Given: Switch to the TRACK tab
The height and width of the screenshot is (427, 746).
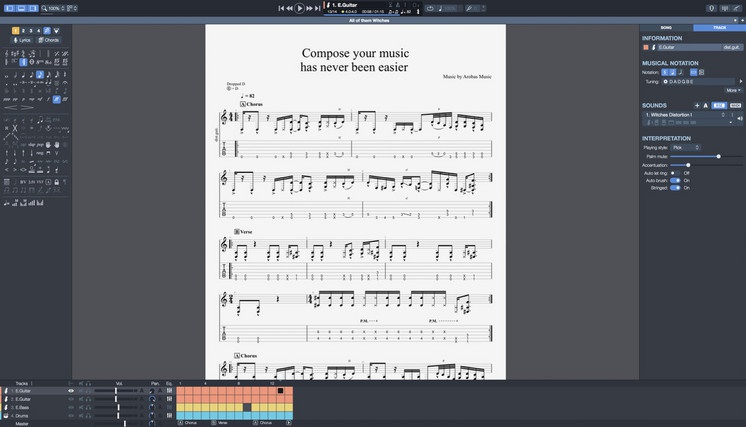Looking at the screenshot, I should 719,28.
